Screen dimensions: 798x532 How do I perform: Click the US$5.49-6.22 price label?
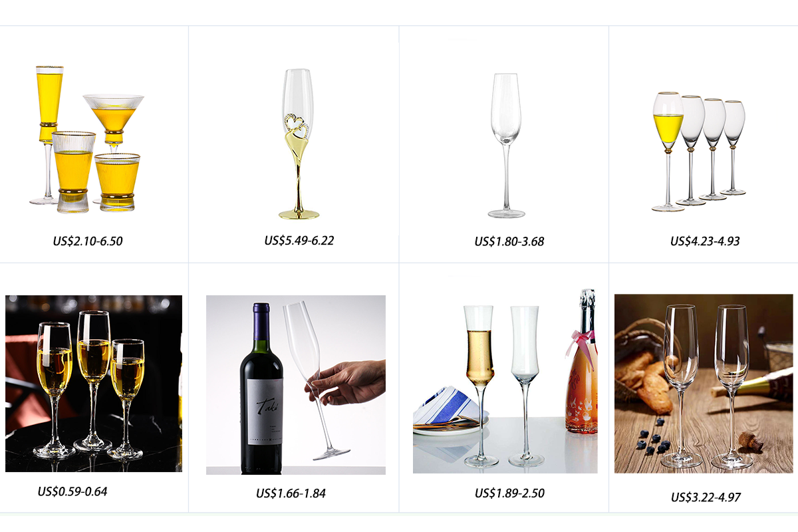pos(299,240)
